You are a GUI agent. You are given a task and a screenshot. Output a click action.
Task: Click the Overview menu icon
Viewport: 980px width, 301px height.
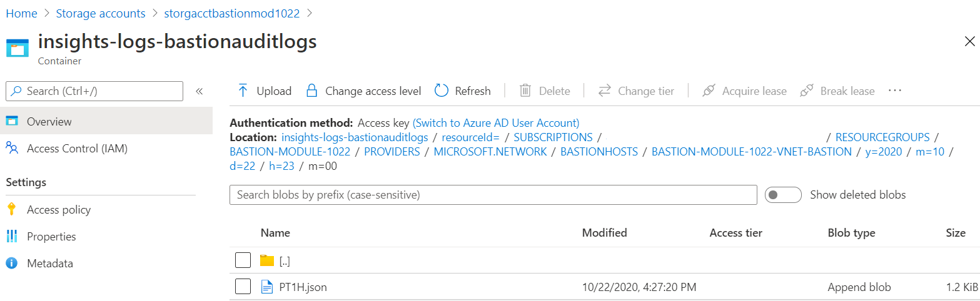(12, 121)
